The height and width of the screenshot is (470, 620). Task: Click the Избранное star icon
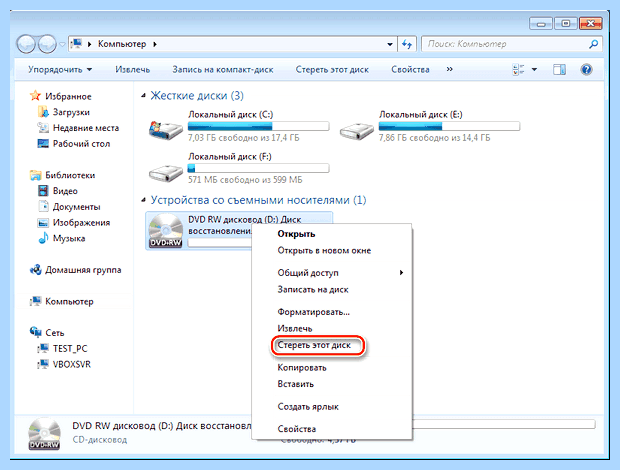(35, 96)
